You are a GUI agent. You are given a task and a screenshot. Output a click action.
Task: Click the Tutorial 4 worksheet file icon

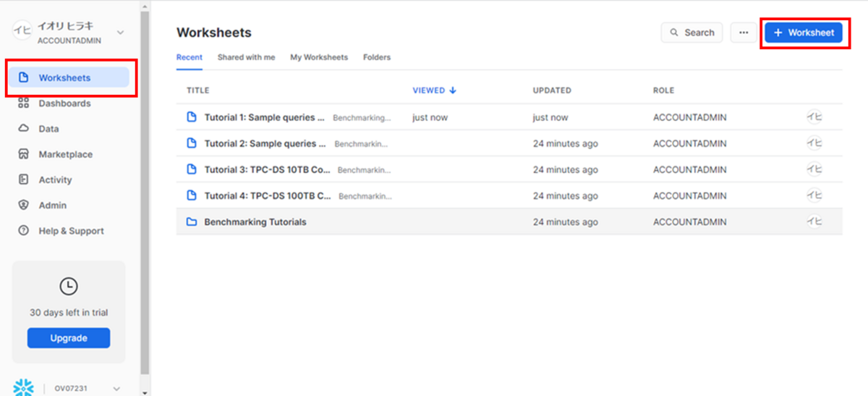coord(192,195)
